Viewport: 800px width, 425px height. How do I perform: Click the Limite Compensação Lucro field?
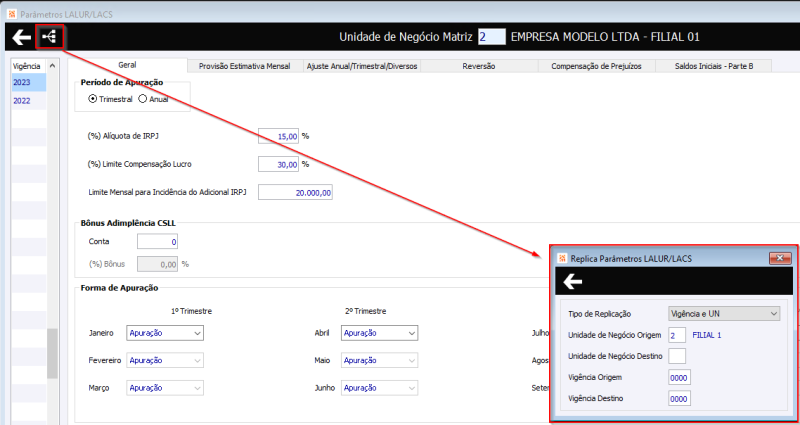[278, 164]
